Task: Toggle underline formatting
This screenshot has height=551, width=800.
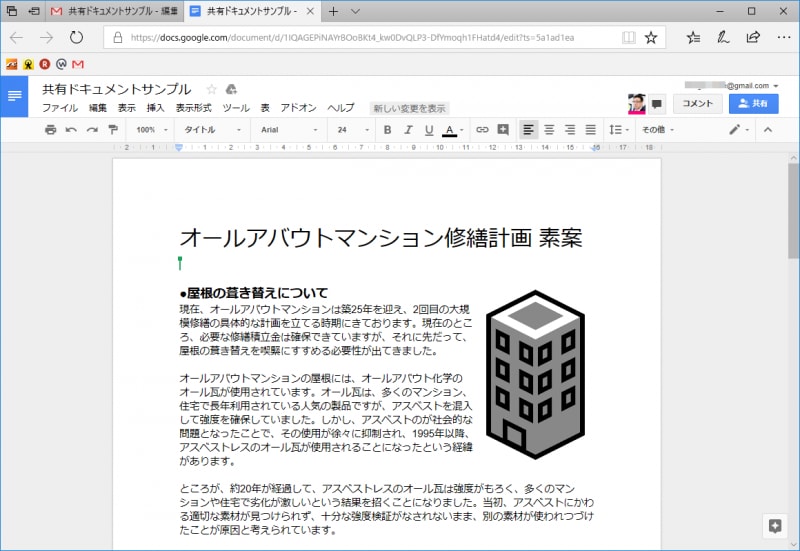Action: tap(429, 130)
